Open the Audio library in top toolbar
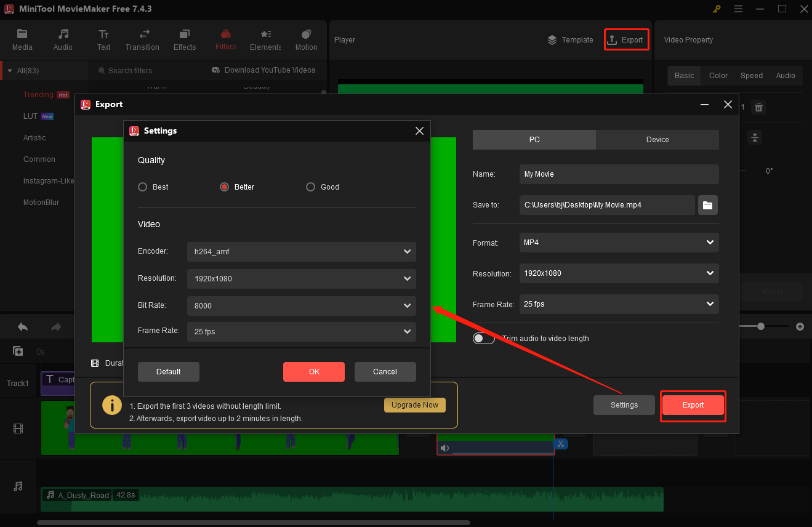The height and width of the screenshot is (527, 812). 63,40
